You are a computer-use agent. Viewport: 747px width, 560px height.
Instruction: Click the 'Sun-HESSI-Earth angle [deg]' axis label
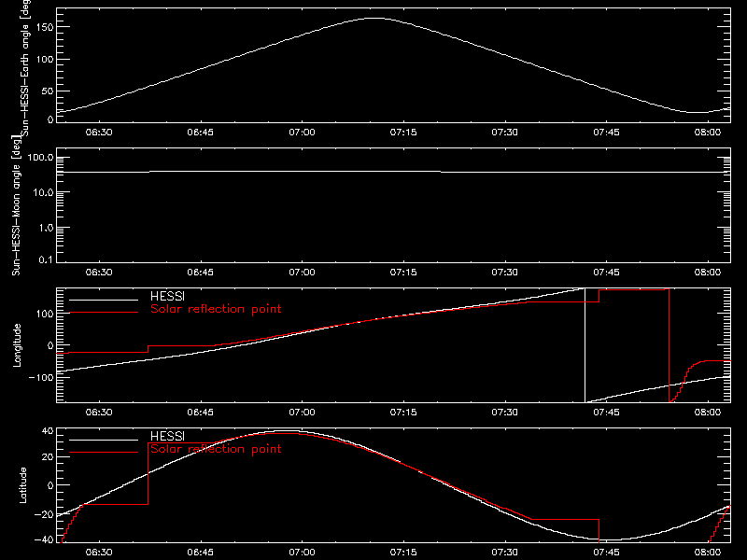point(25,66)
